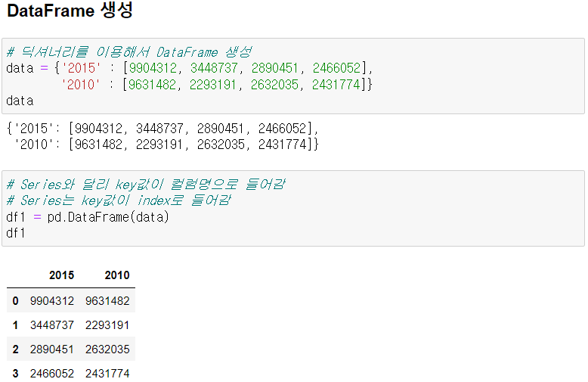
Task: Click value 3448737 in the code cell
Action: pyautogui.click(x=214, y=68)
